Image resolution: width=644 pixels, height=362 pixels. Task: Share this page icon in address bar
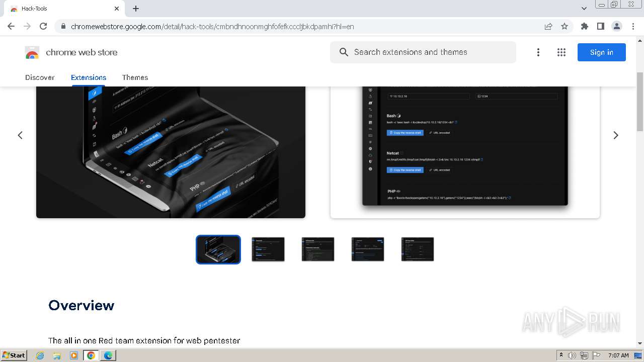(548, 26)
